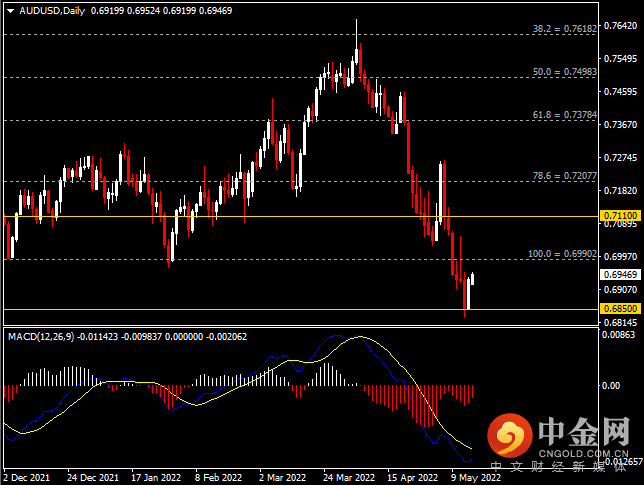The height and width of the screenshot is (485, 644).
Task: Click the MACD 0.00 zero level label
Action: [x=611, y=385]
